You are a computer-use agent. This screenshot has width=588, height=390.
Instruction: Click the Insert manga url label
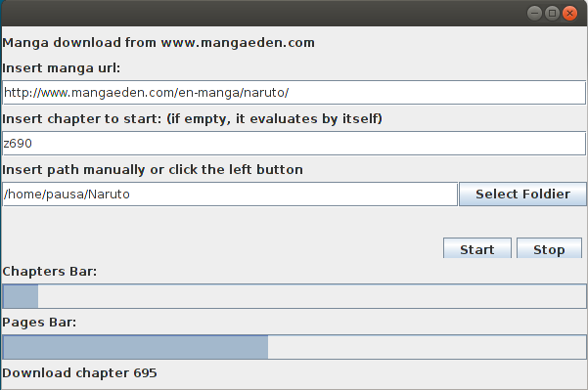(x=61, y=68)
